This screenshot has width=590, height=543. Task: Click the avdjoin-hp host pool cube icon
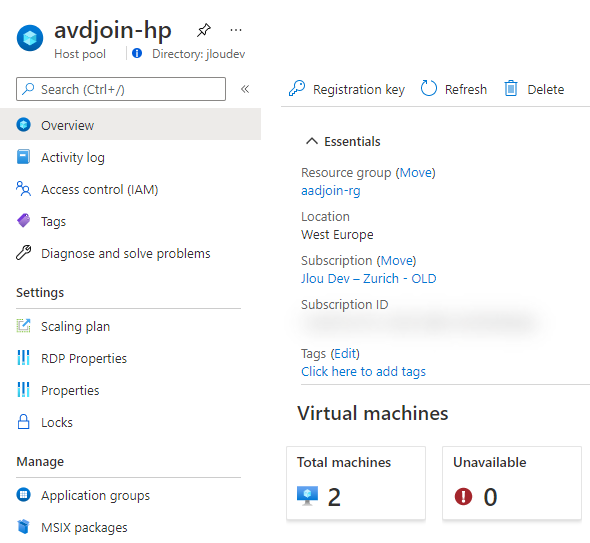click(30, 38)
